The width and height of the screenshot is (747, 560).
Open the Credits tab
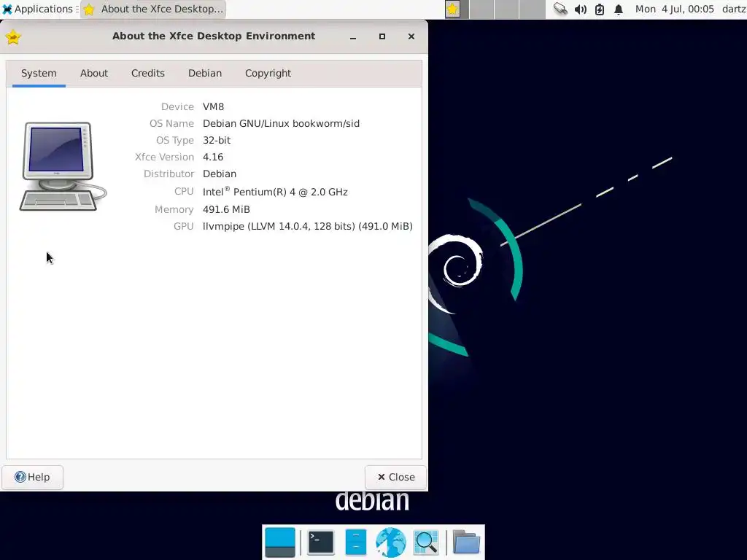(147, 74)
